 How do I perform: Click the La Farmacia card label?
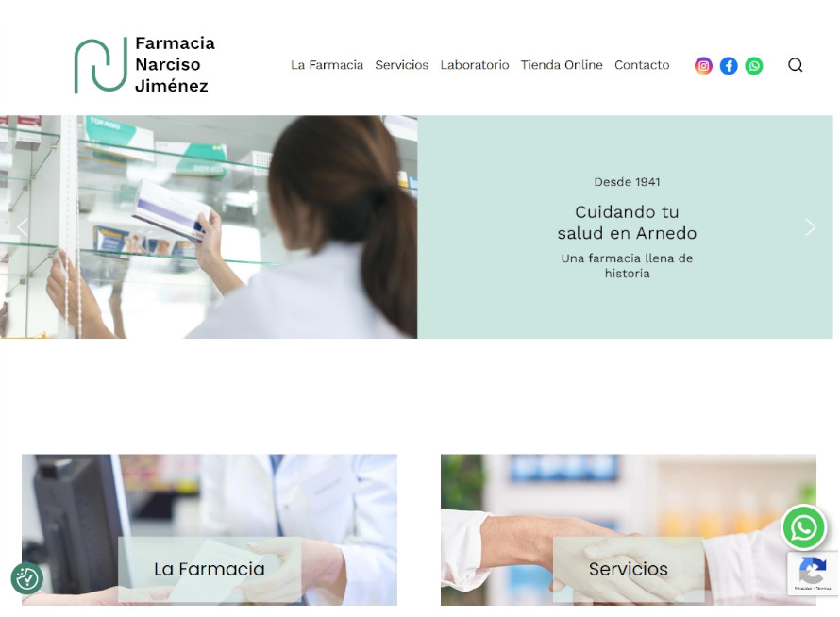click(x=210, y=569)
